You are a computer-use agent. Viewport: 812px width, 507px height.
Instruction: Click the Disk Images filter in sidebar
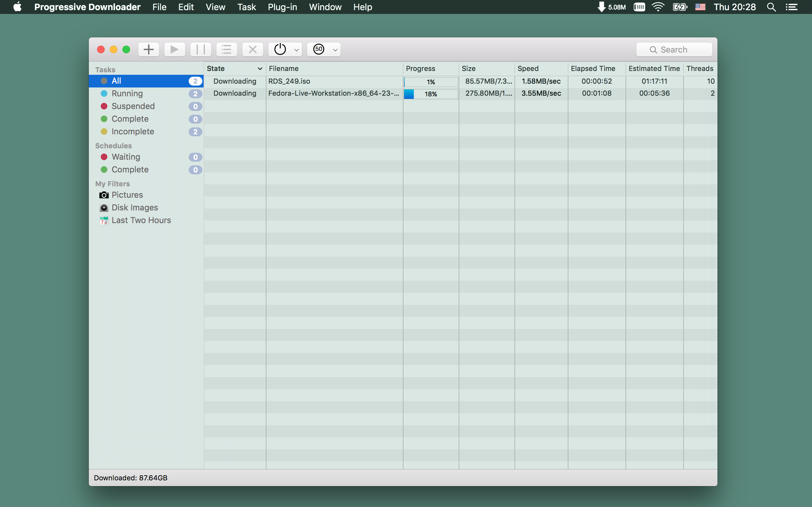134,207
